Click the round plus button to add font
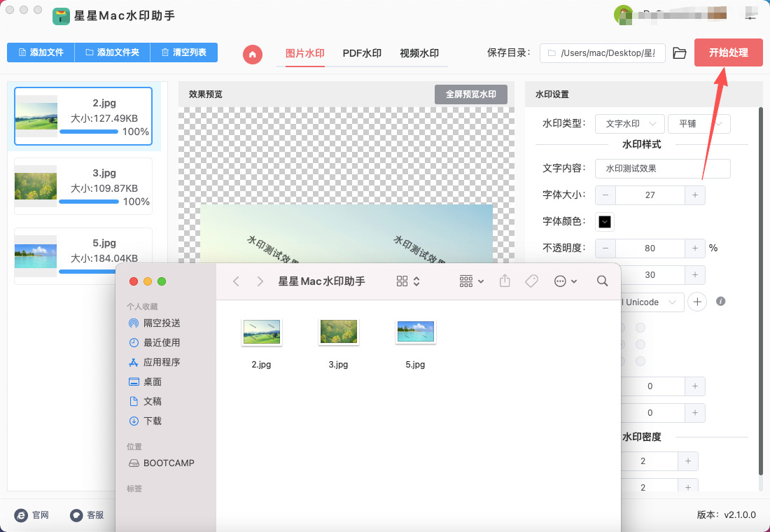The width and height of the screenshot is (770, 532). [x=697, y=302]
